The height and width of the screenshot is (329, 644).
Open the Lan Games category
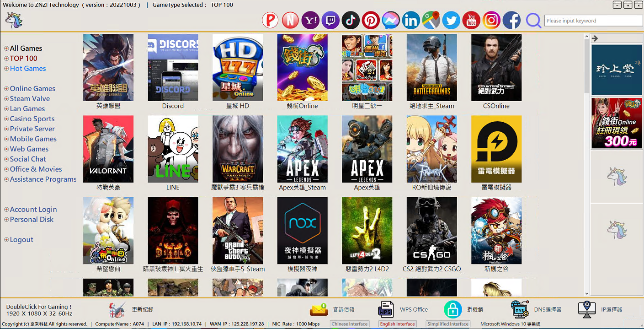pyautogui.click(x=27, y=108)
